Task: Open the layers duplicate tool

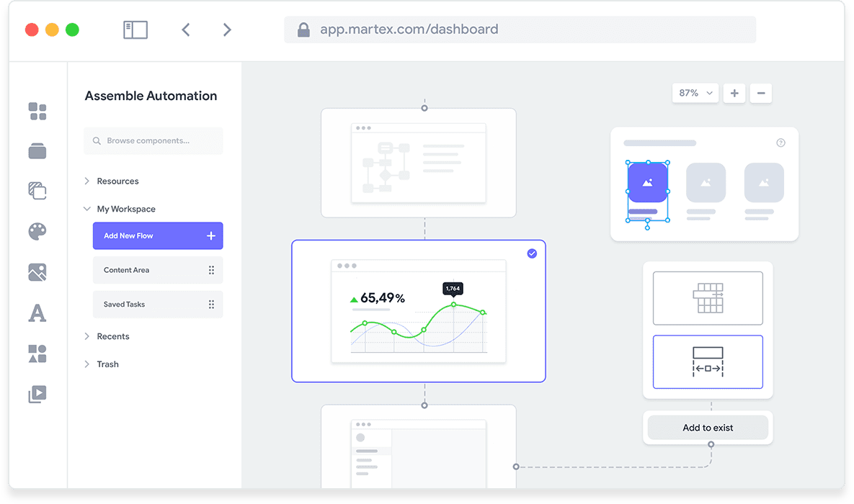Action: (x=37, y=190)
